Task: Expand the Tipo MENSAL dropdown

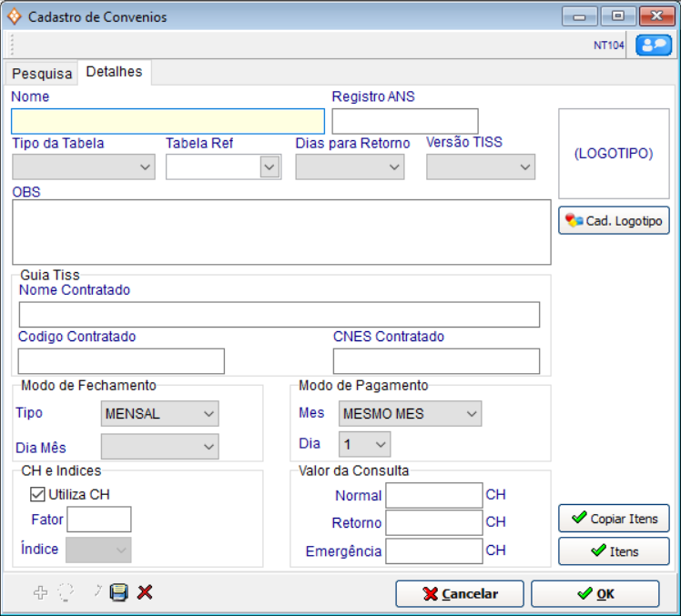Action: [159, 414]
